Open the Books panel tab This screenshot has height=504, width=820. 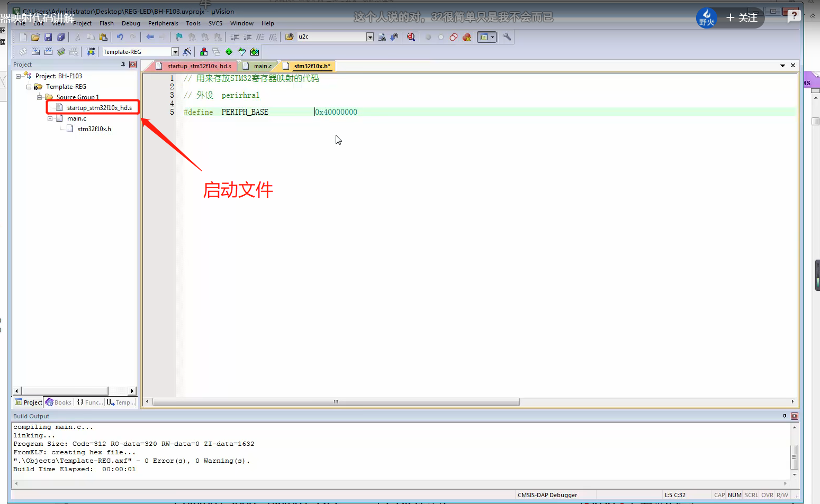58,402
